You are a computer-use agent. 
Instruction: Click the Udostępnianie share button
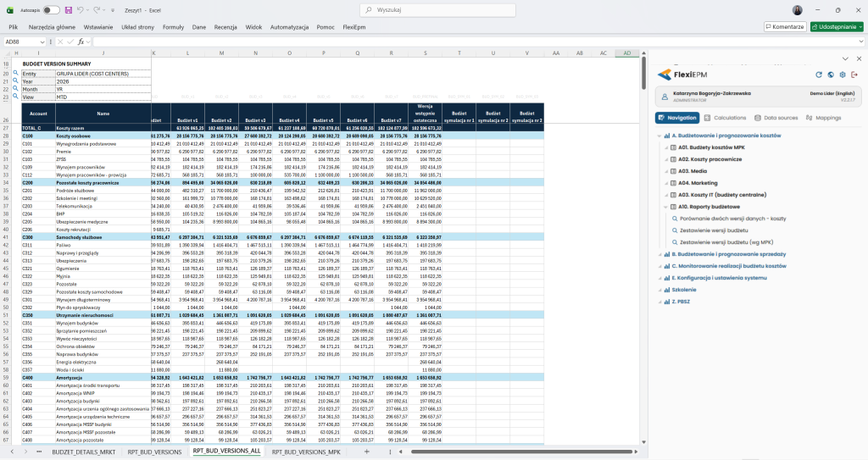[x=837, y=26]
